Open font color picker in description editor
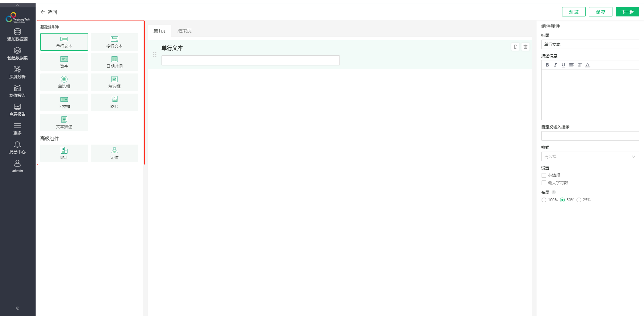The height and width of the screenshot is (316, 644). click(x=588, y=65)
